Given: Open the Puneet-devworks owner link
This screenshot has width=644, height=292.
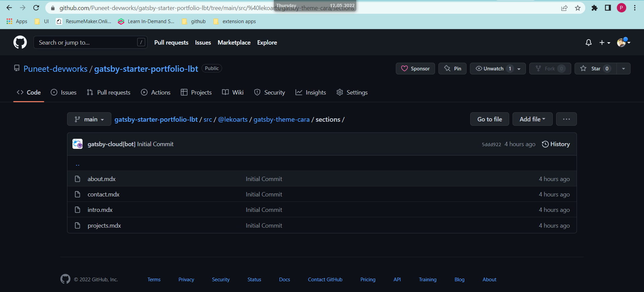Looking at the screenshot, I should coord(55,69).
